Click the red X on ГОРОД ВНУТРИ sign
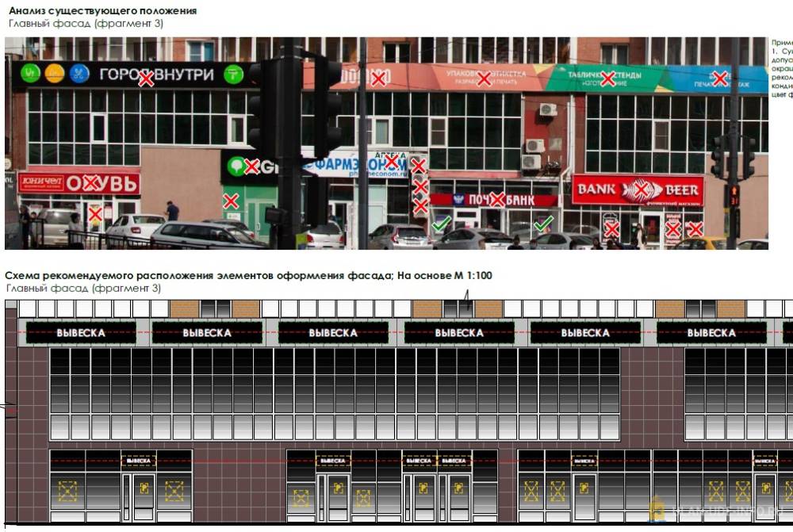 tap(146, 78)
